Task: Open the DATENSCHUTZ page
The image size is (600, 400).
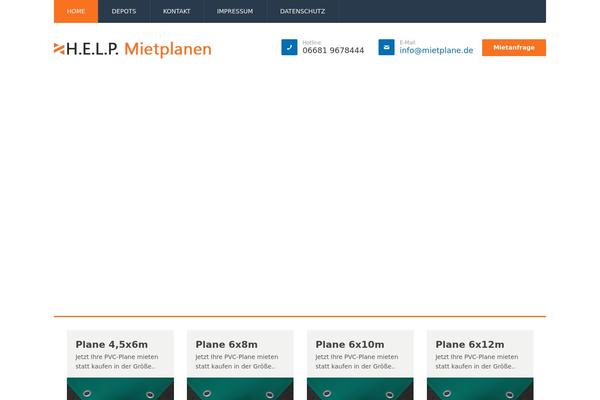Action: pyautogui.click(x=302, y=11)
